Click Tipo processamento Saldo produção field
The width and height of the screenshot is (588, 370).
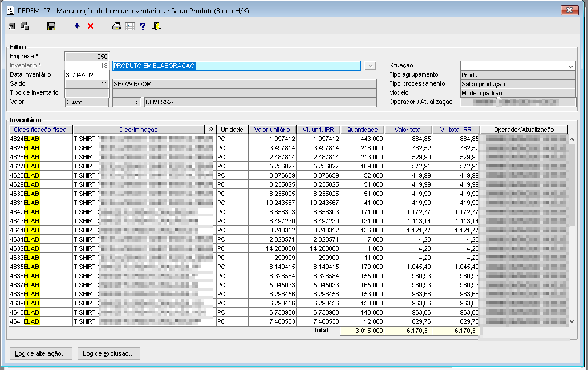(518, 84)
